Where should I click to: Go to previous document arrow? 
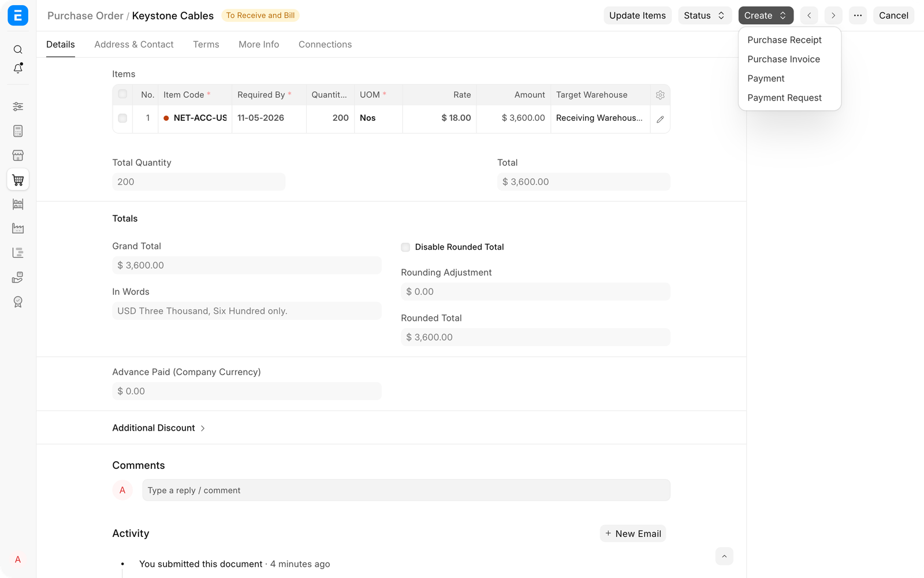click(809, 16)
